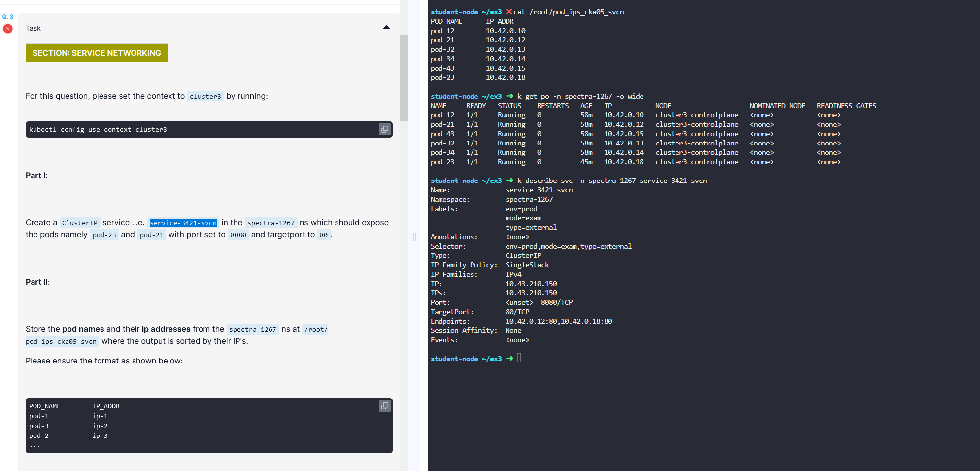Click the Namespace value spectra-1267 in terminal
Image resolution: width=980 pixels, height=471 pixels.
tap(529, 199)
